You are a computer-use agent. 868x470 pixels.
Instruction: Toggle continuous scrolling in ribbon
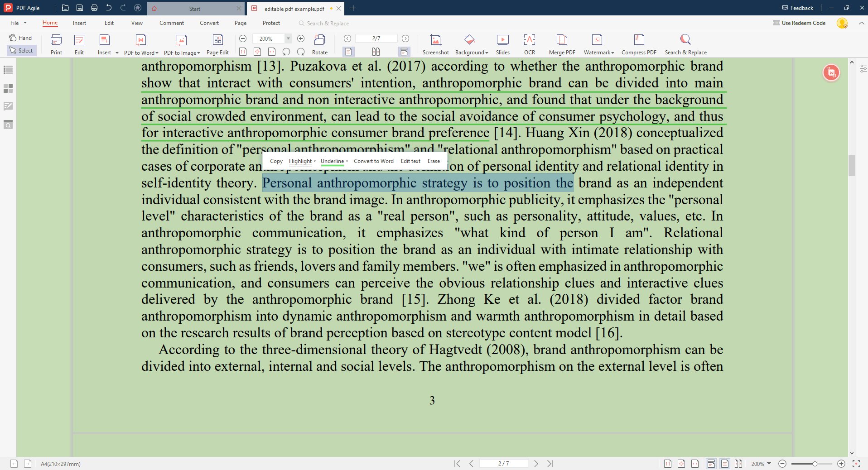(404, 52)
